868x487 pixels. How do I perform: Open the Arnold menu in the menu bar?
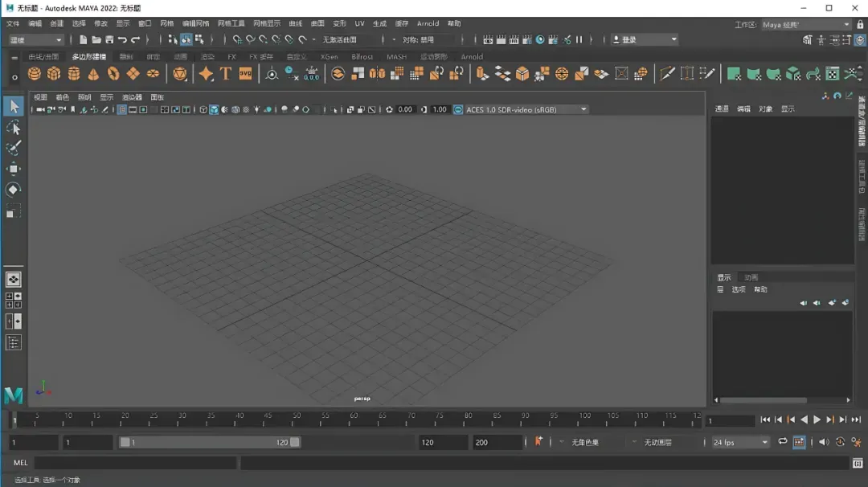click(x=428, y=23)
